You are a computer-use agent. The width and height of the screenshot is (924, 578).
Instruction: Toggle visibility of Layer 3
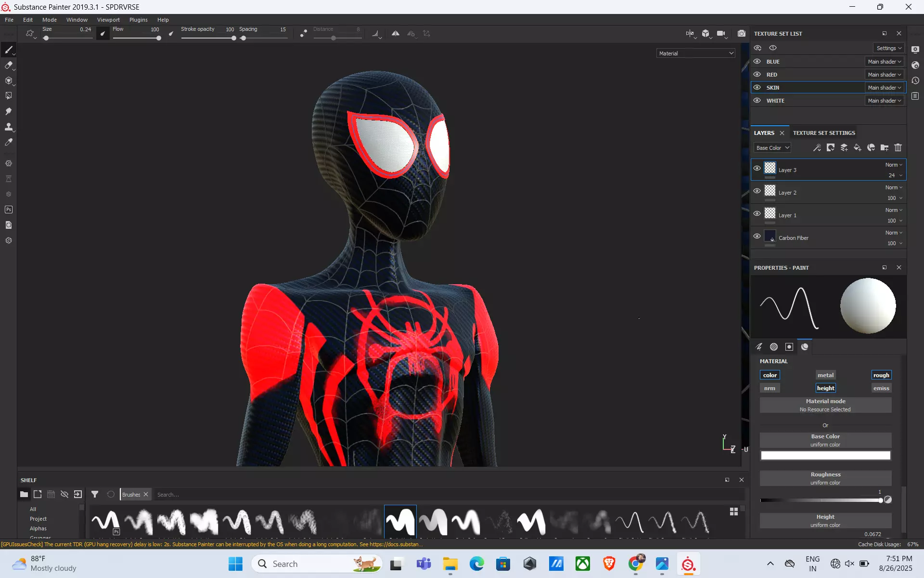point(757,169)
